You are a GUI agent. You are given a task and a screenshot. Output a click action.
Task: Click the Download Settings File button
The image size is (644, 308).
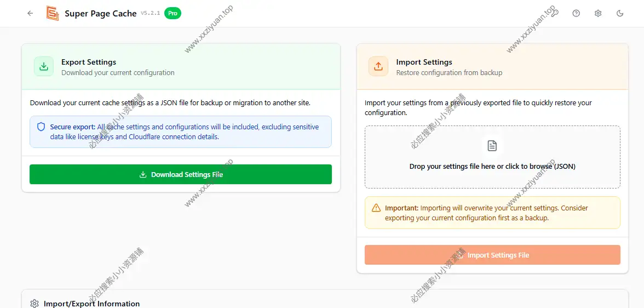pos(181,174)
